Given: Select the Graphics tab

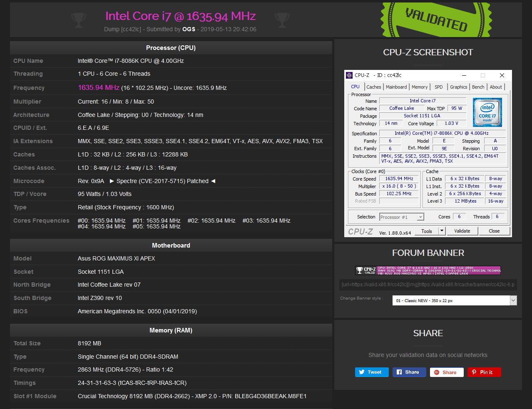Looking at the screenshot, I should coord(459,87).
